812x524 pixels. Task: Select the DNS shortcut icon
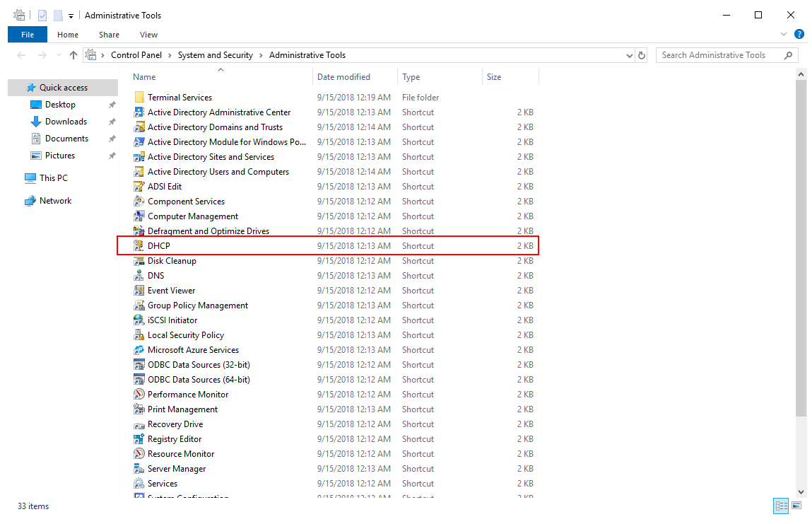pyautogui.click(x=139, y=275)
